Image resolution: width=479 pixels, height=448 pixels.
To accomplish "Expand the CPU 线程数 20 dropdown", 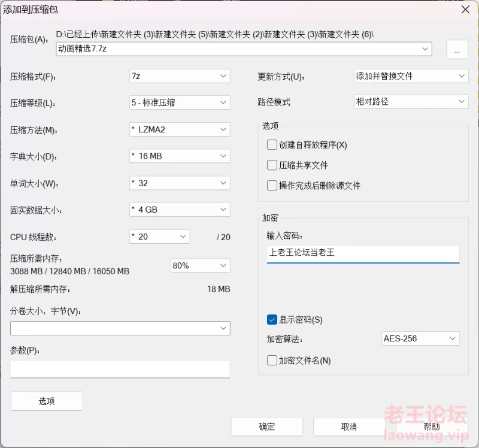I will click(159, 237).
